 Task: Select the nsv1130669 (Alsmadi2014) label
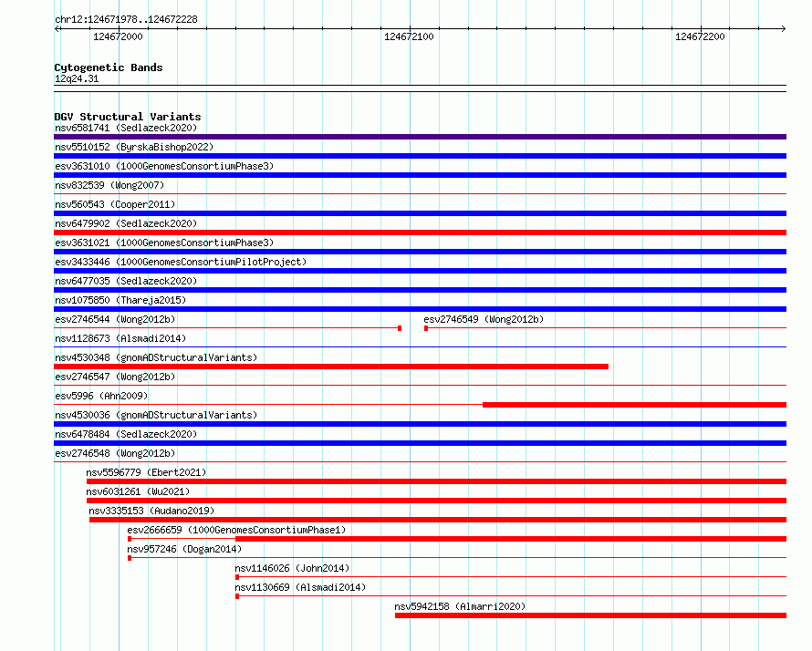(300, 587)
